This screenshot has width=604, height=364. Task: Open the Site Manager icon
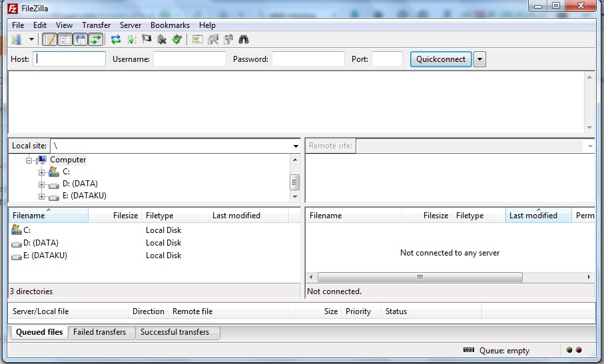17,39
